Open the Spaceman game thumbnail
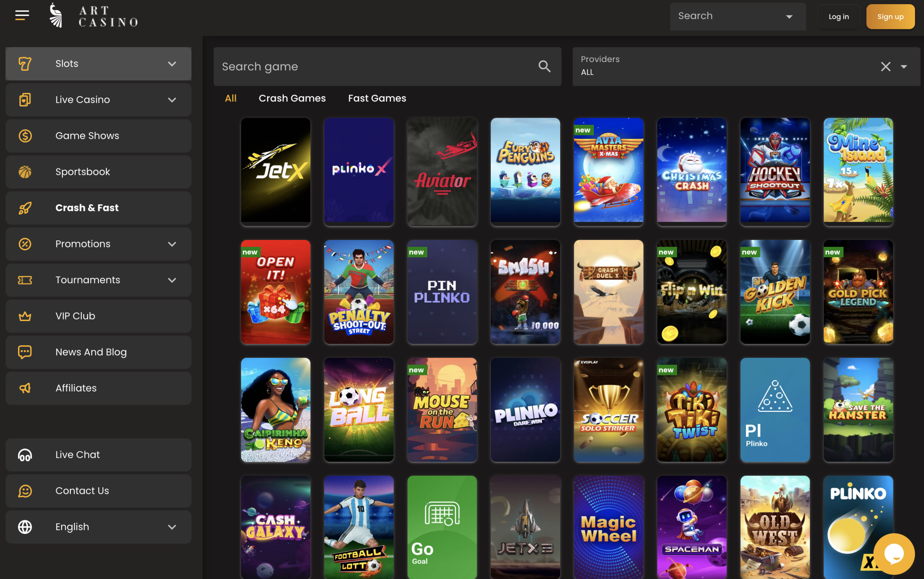The image size is (924, 579). pyautogui.click(x=692, y=527)
